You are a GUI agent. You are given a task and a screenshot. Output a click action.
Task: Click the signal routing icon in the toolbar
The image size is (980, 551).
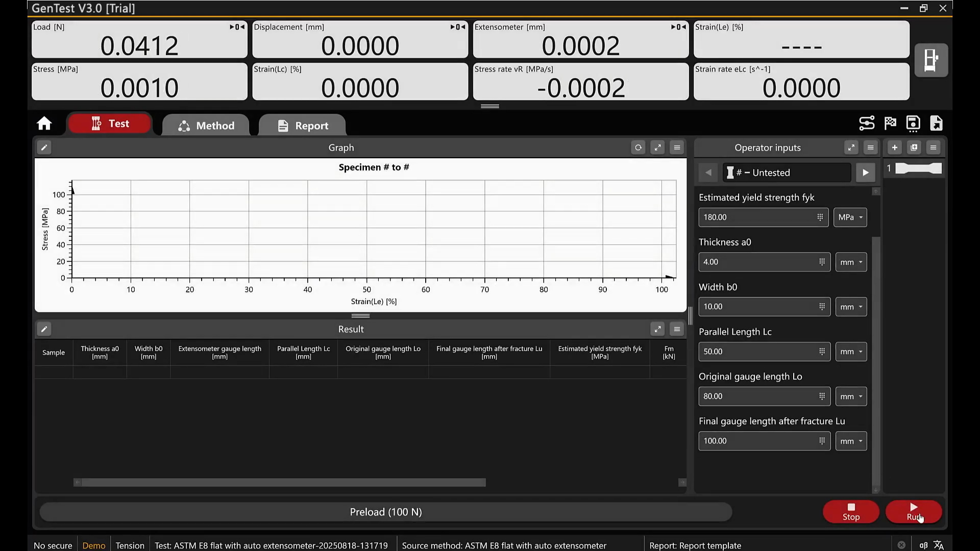[x=867, y=123]
